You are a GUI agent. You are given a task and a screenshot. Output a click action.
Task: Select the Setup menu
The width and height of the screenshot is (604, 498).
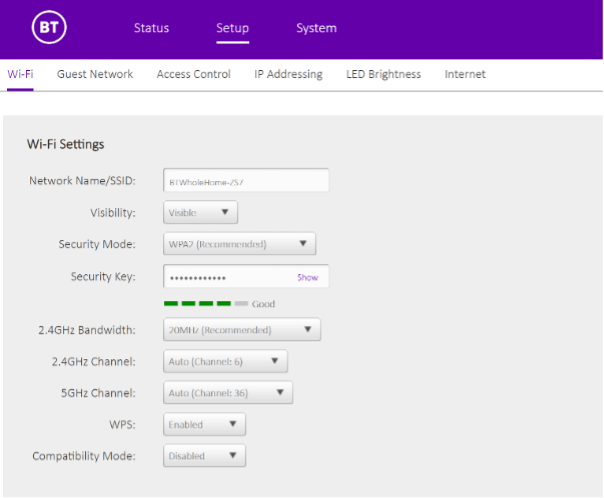point(233,28)
